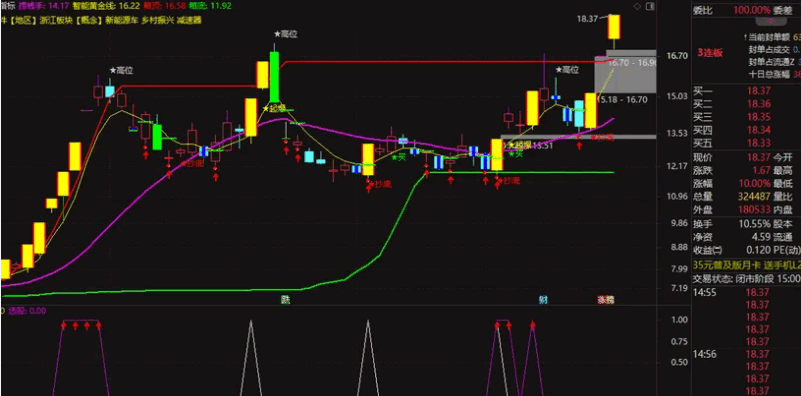Viewport: 801px width, 396px height.
Task: Click the topmost yellow limit-up candle
Action: (x=614, y=27)
